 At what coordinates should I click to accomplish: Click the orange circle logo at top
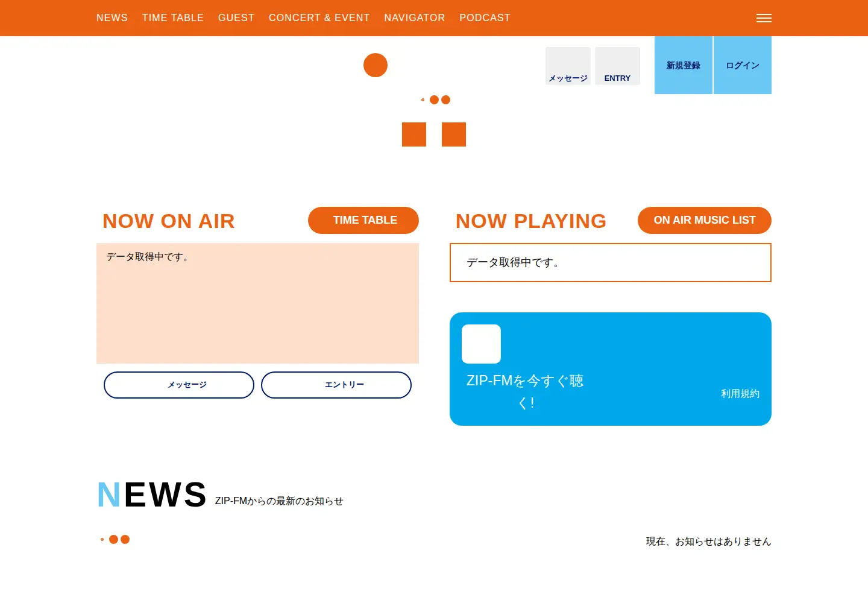click(x=376, y=65)
